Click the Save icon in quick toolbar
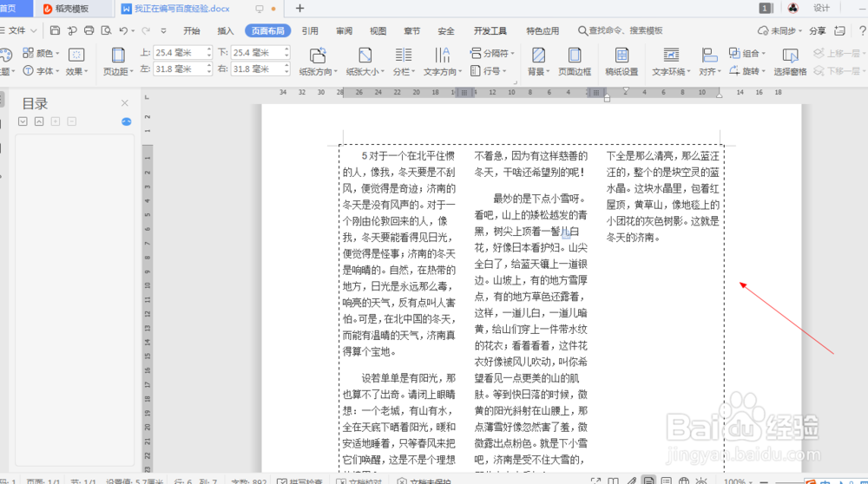This screenshot has width=868, height=484. pyautogui.click(x=55, y=30)
